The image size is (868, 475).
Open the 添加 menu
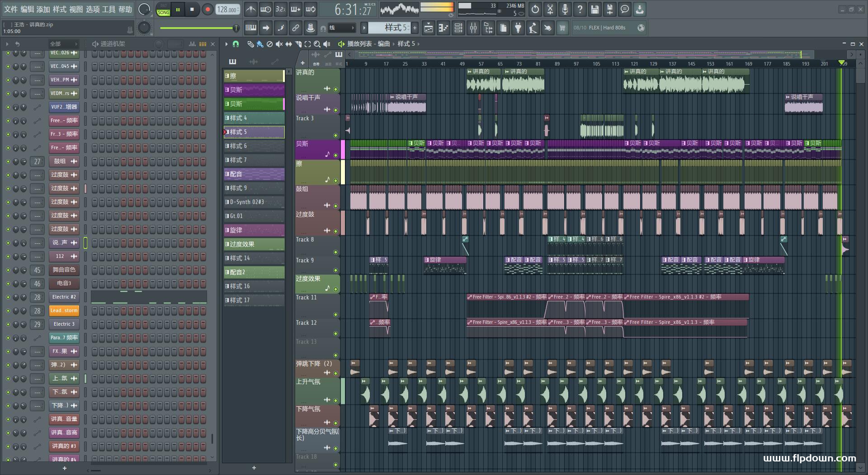pos(43,9)
